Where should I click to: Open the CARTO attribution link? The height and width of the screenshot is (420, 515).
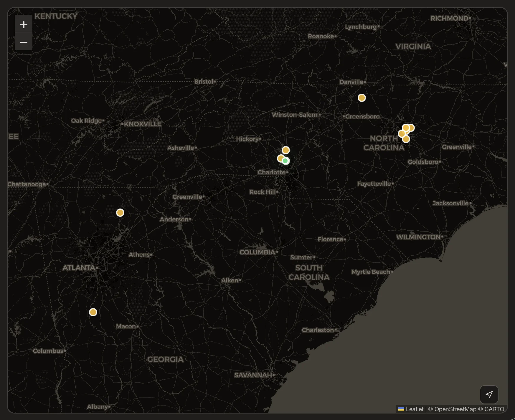coord(494,409)
